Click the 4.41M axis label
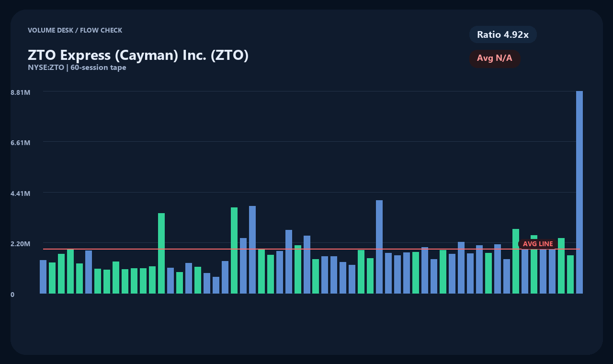The height and width of the screenshot is (364, 613). tap(21, 193)
